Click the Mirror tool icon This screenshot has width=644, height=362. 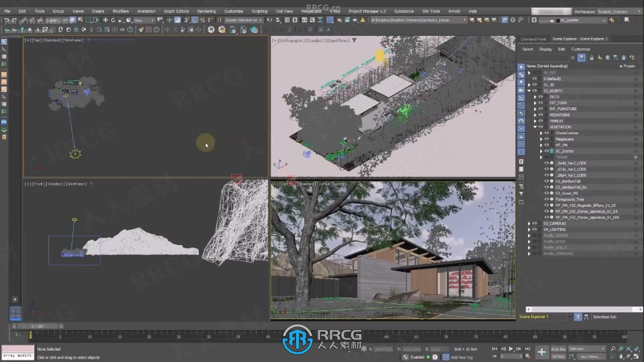(270, 20)
